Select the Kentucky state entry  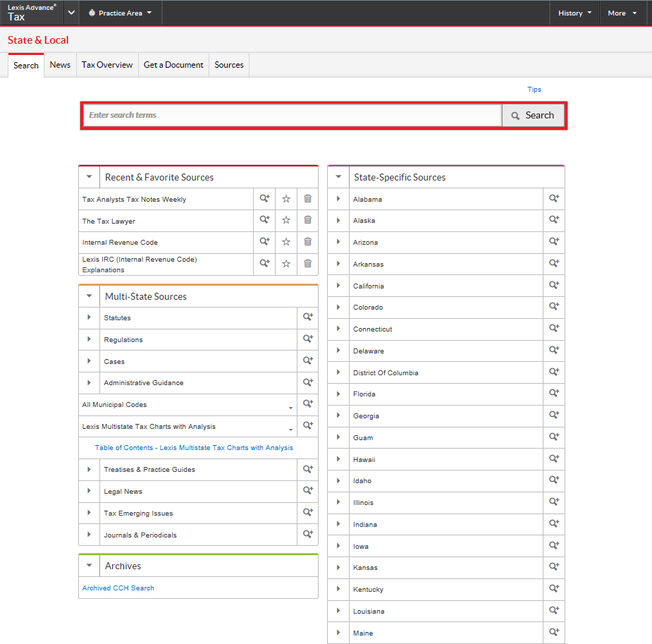[446, 589]
